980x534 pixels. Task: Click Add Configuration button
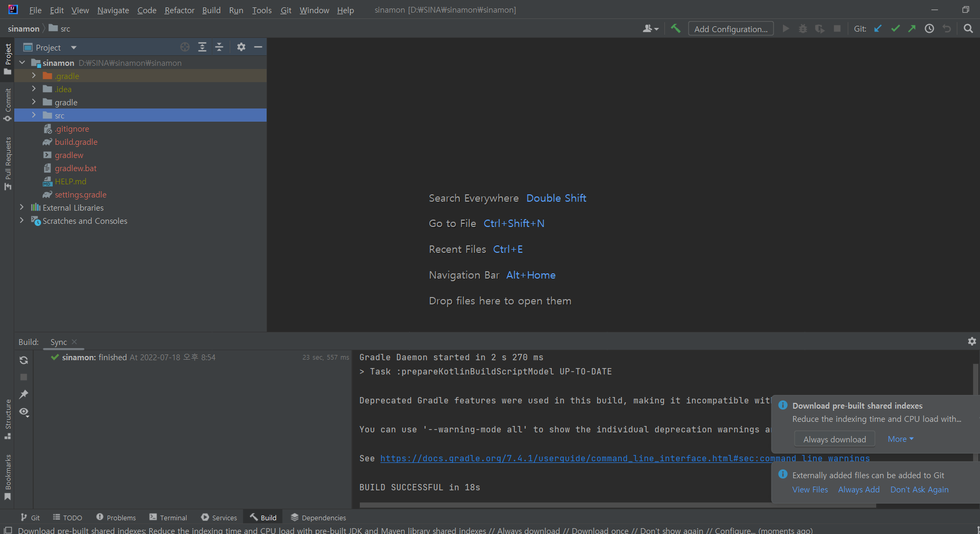point(731,29)
